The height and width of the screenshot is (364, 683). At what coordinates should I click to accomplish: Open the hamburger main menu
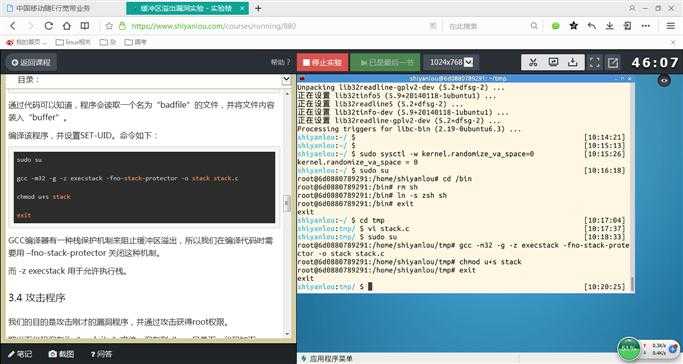(x=671, y=26)
